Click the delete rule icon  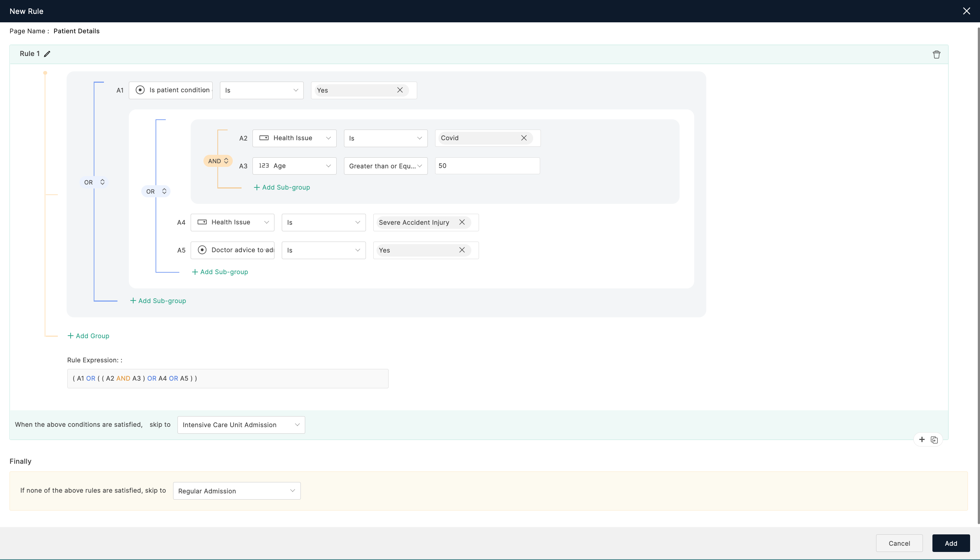tap(936, 55)
